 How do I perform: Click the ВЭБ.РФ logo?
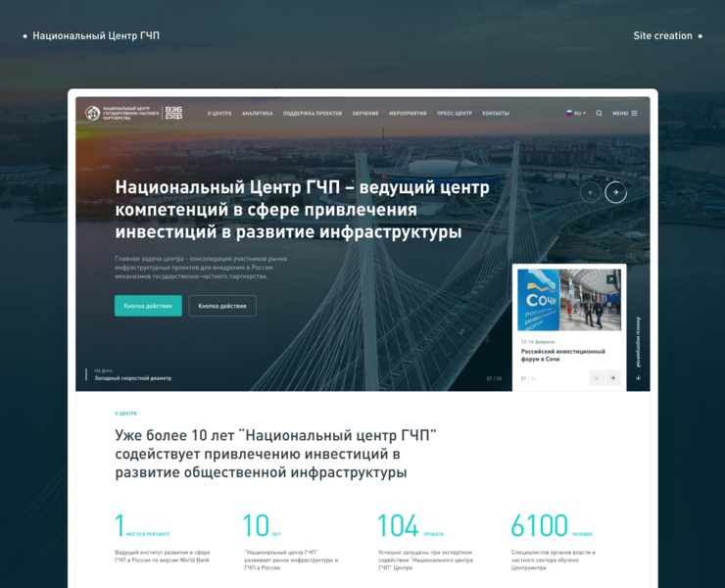(x=173, y=114)
